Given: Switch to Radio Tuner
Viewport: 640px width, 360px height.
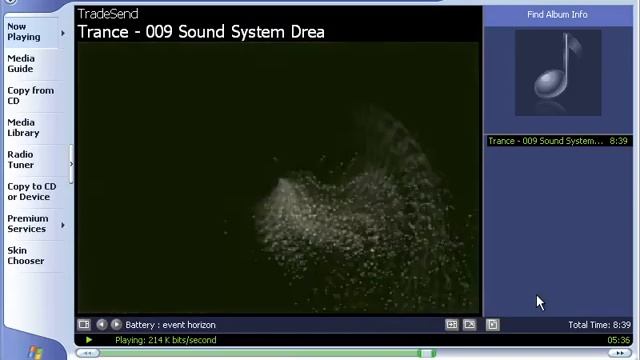Looking at the screenshot, I should click(20, 160).
